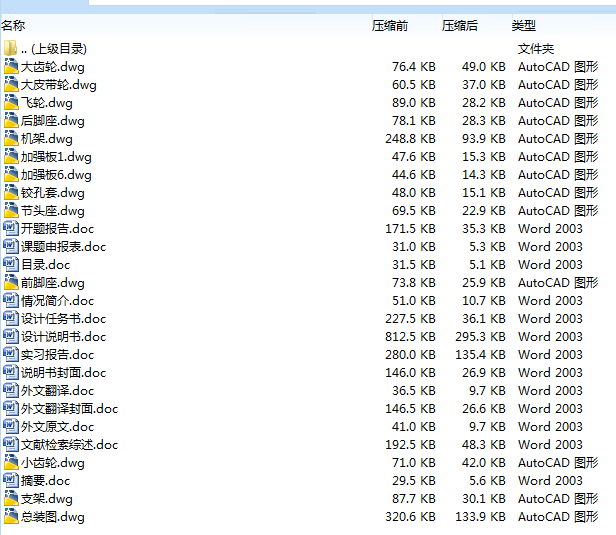Click the 飞轮.dwg AutoCAD icon

11,103
